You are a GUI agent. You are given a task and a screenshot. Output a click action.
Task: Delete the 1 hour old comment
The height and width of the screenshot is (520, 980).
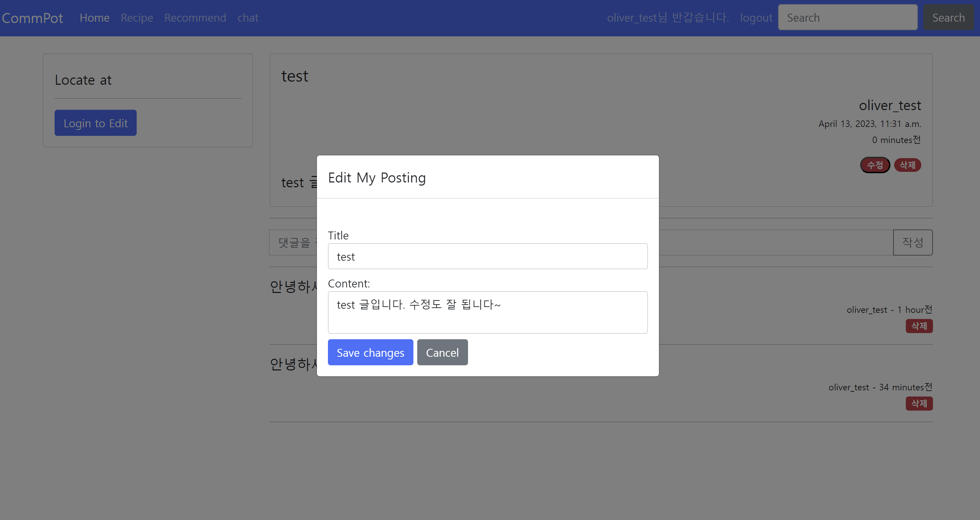pyautogui.click(x=919, y=326)
